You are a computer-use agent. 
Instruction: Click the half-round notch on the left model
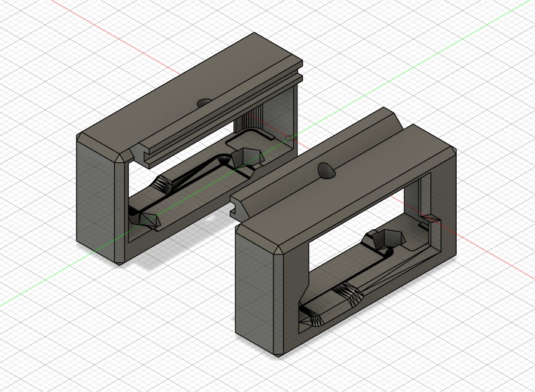204,102
